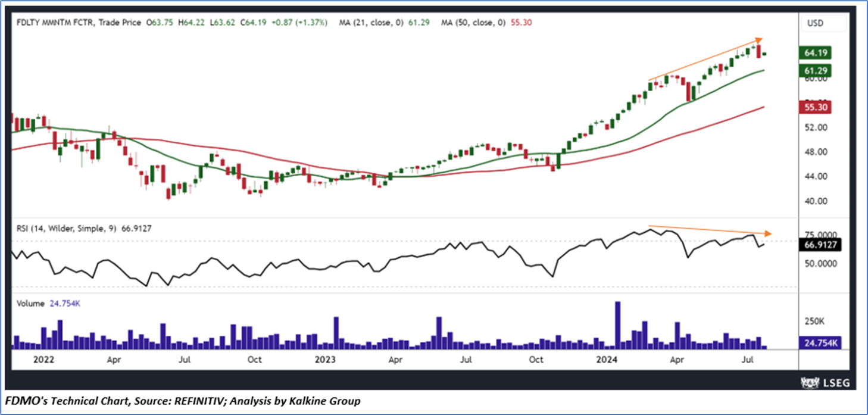Click the USD currency button

point(823,23)
